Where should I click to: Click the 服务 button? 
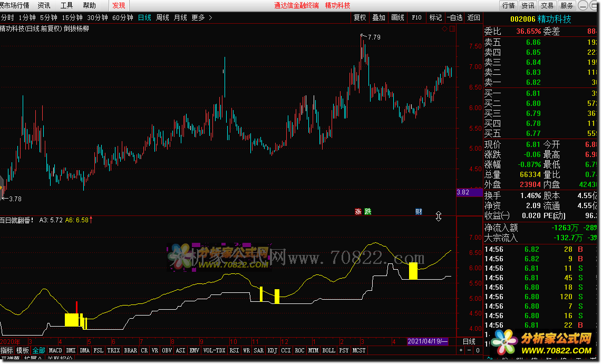click(x=567, y=5)
